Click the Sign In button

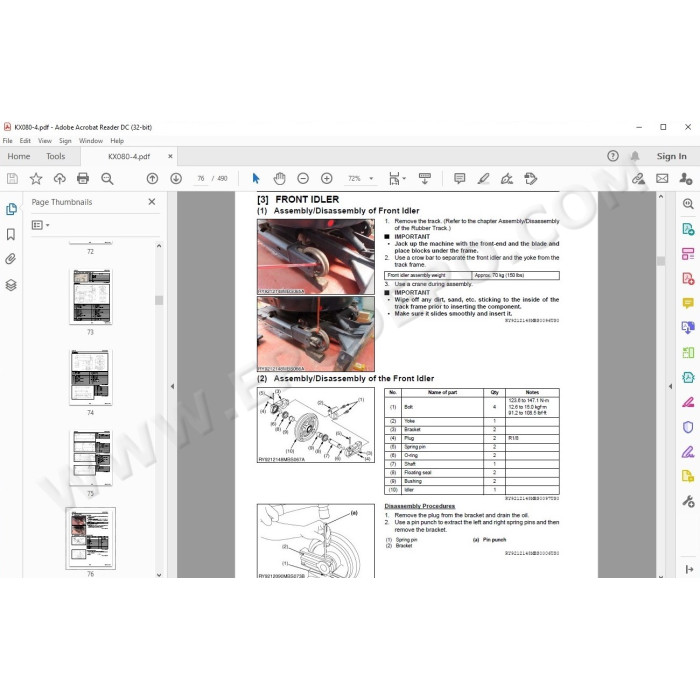point(671,156)
